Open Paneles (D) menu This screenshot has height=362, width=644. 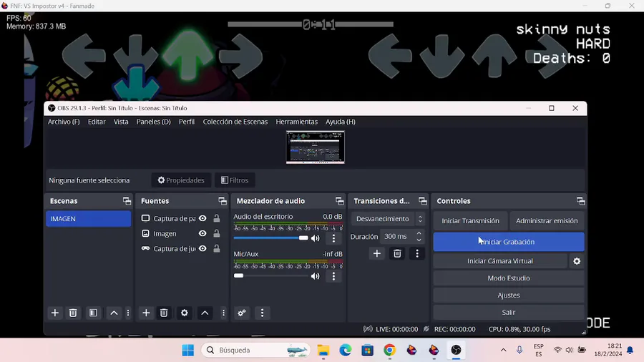pyautogui.click(x=154, y=122)
